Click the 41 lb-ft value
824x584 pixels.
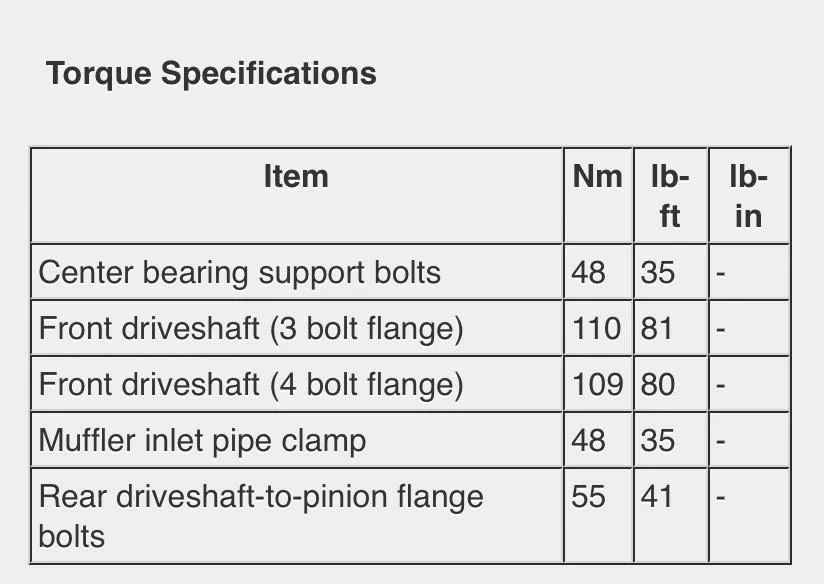(x=657, y=496)
